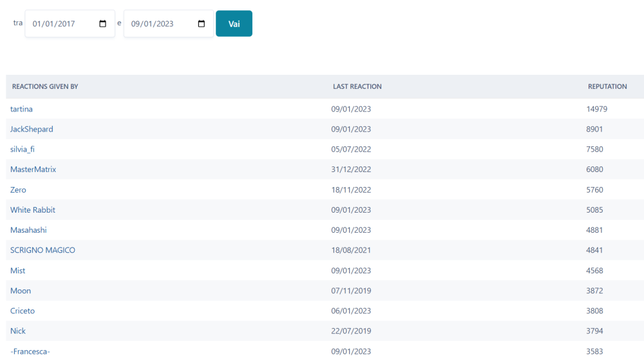Open Masahashi user link
The height and width of the screenshot is (361, 644).
pyautogui.click(x=28, y=230)
